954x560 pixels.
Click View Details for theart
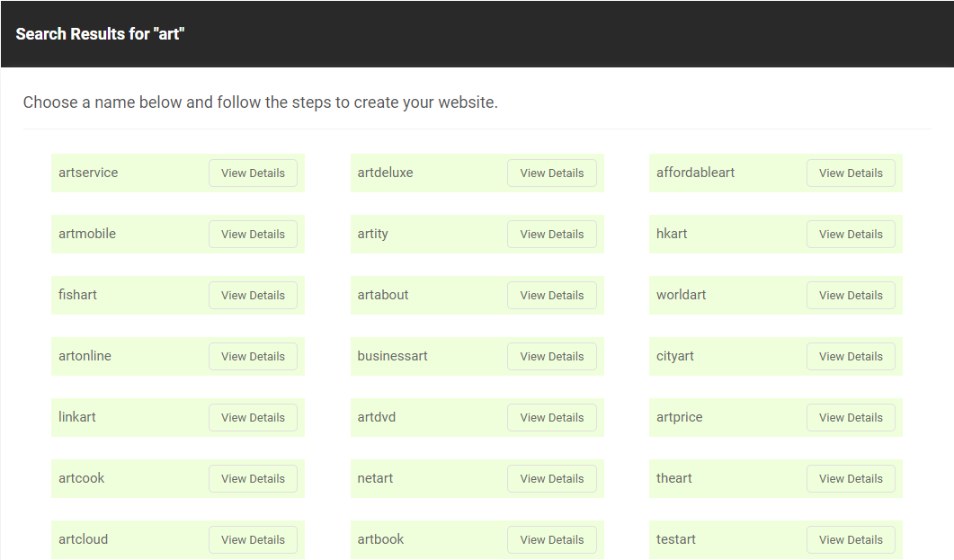pos(851,478)
